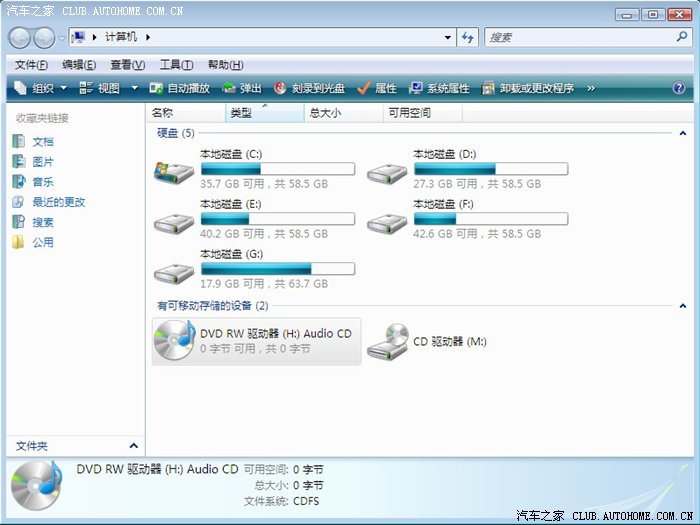Sort by the 总大小 column header
This screenshot has height=525, width=700.
click(344, 113)
